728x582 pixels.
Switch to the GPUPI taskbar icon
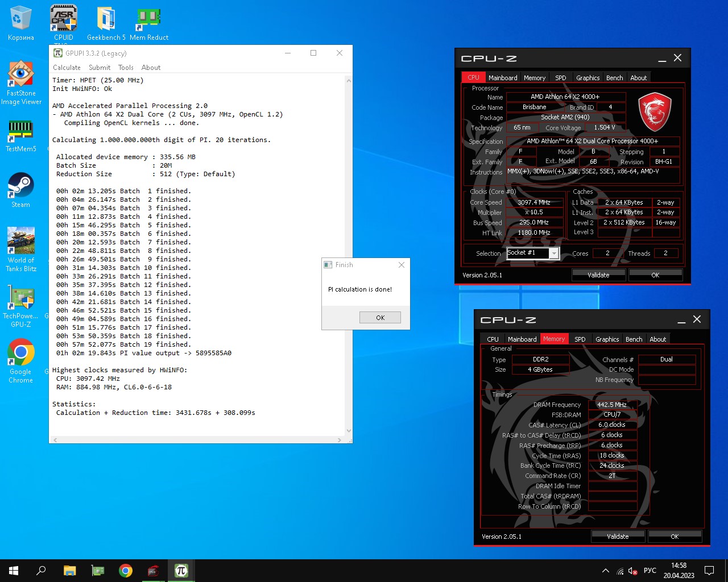181,571
